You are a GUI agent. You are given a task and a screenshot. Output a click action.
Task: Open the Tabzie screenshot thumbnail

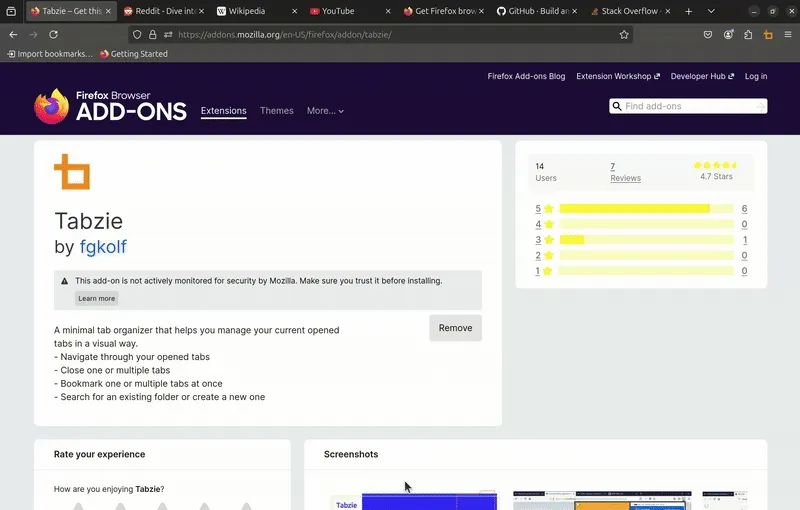[x=413, y=501]
